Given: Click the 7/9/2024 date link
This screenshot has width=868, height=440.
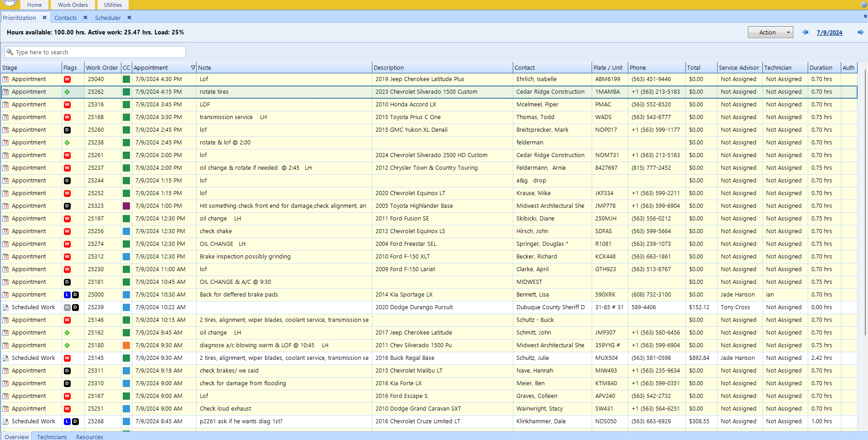Looking at the screenshot, I should point(829,32).
